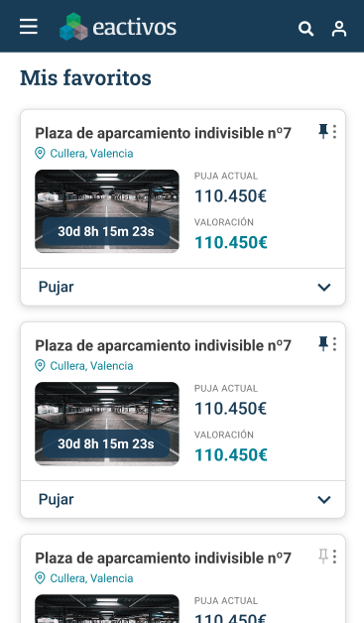Open the search magnifier icon
This screenshot has height=623, width=364.
click(306, 29)
